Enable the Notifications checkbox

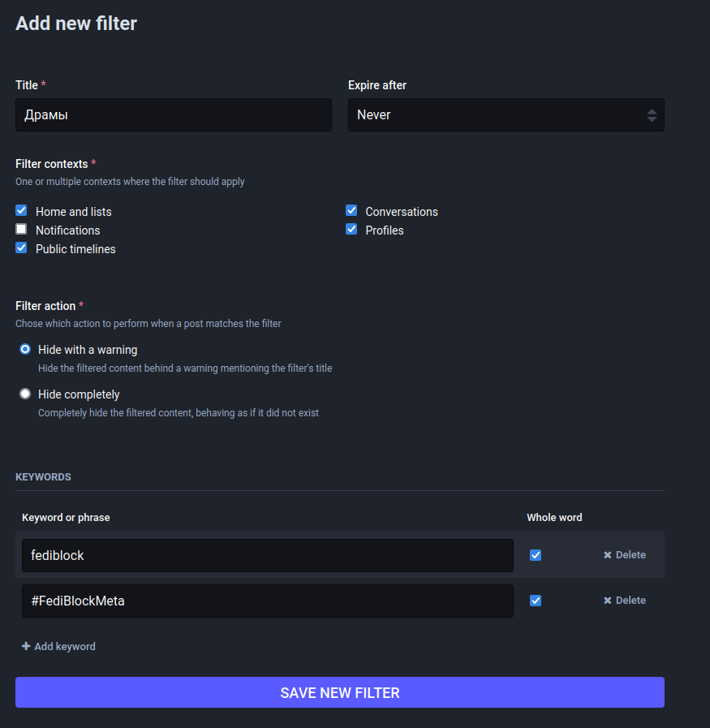tap(21, 229)
